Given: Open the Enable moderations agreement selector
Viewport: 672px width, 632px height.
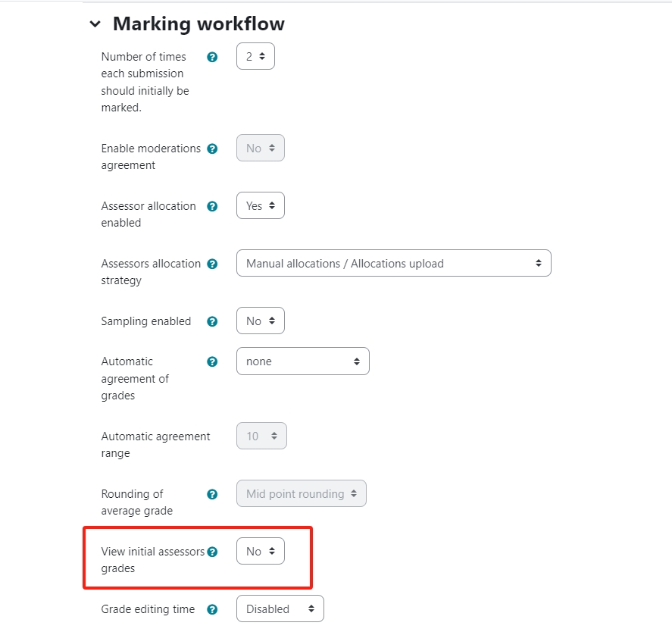Looking at the screenshot, I should [260, 148].
